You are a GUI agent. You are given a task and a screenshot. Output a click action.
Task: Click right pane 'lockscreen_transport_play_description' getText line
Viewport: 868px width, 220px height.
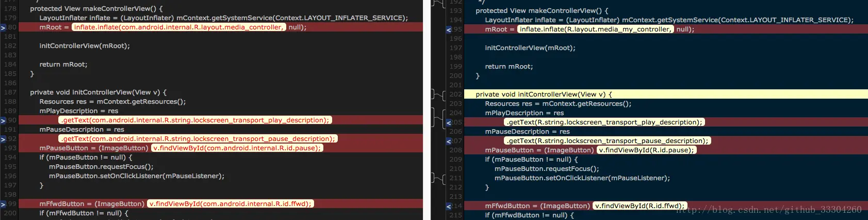coord(604,122)
